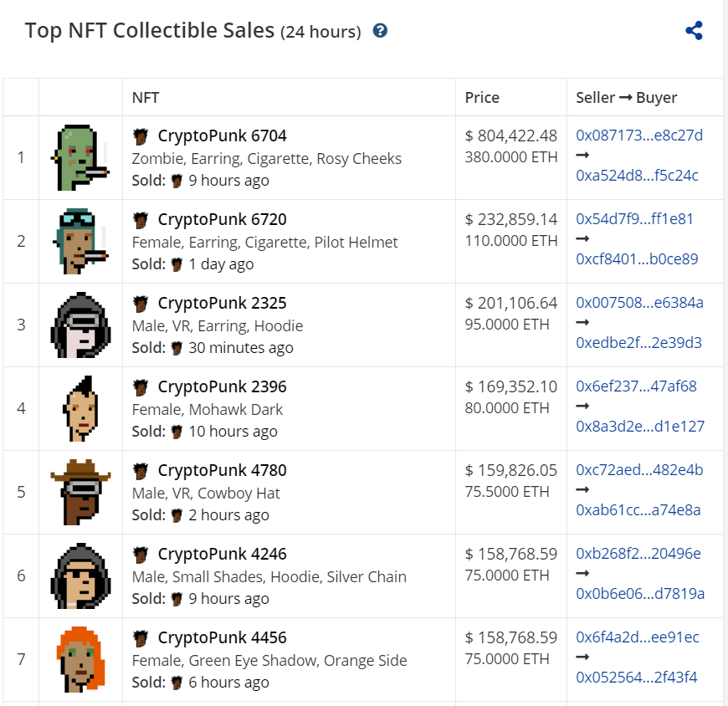Image resolution: width=728 pixels, height=706 pixels.
Task: Click the Ethereum icon beside CryptoPunk 4456
Action: click(140, 637)
